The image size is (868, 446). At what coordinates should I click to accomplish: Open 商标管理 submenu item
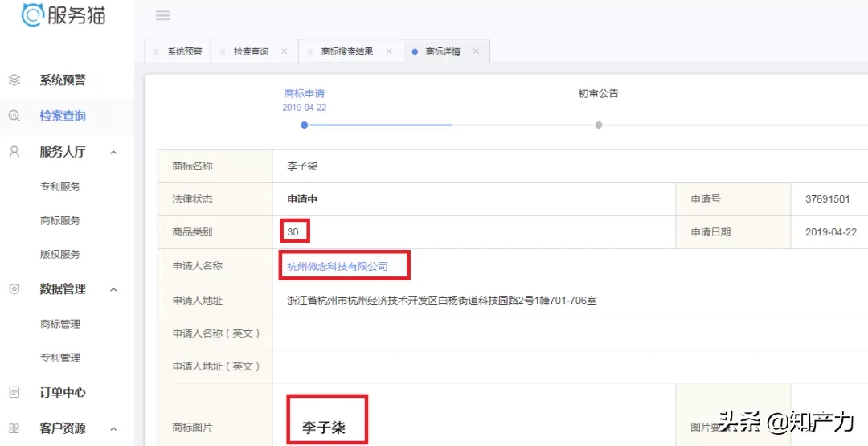(60, 325)
